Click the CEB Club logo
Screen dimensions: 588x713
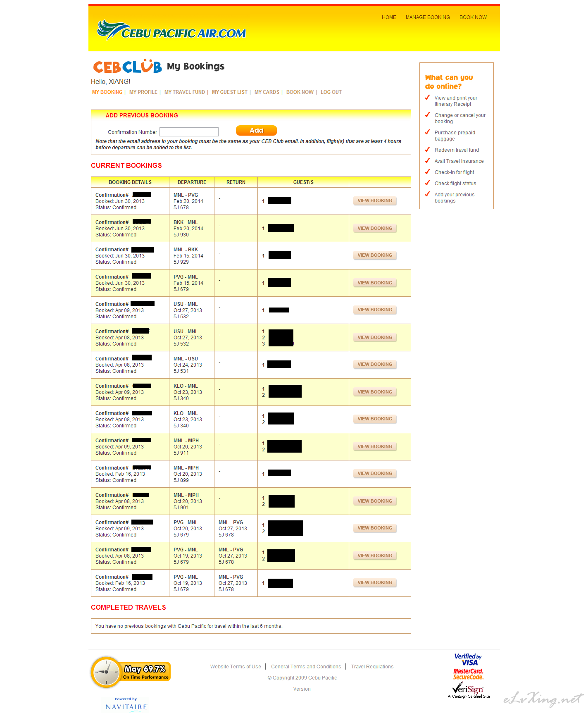click(127, 66)
